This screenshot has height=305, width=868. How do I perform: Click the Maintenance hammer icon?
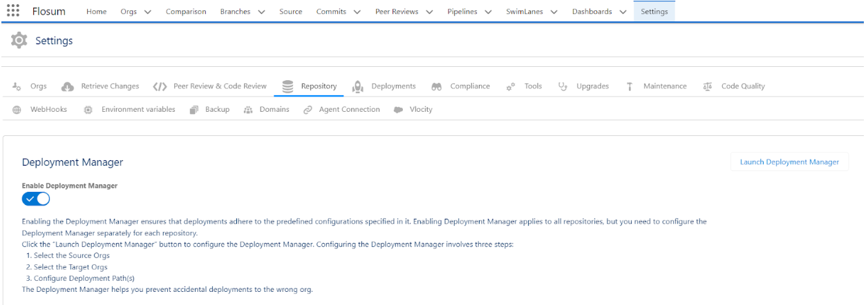(x=630, y=86)
